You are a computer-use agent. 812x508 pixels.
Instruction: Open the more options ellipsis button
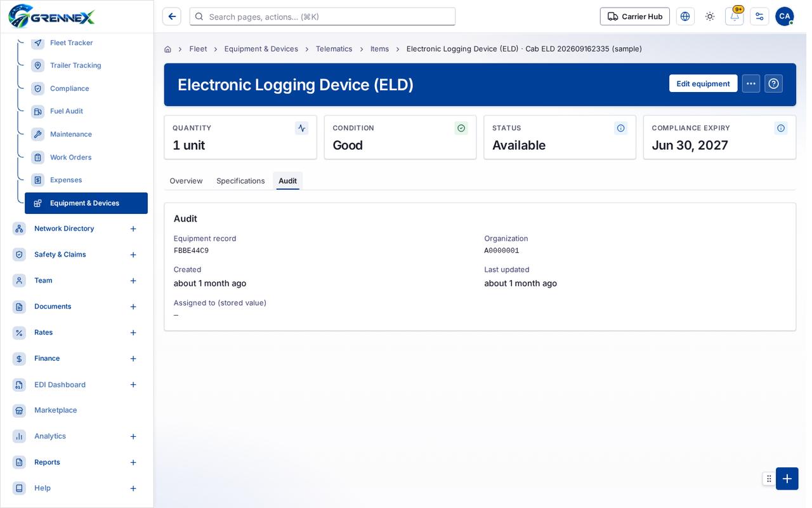[x=751, y=84]
